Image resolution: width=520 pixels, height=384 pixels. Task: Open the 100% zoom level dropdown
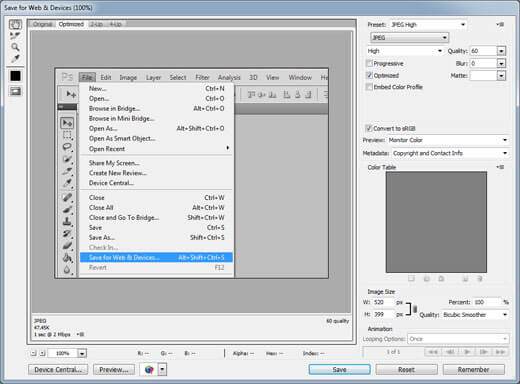coord(82,353)
